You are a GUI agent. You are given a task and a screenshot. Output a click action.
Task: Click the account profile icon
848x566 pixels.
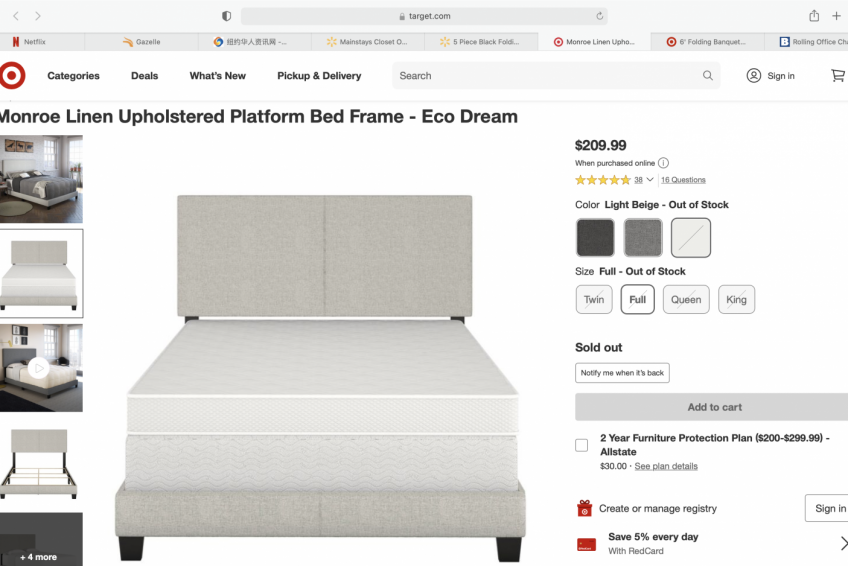[754, 76]
